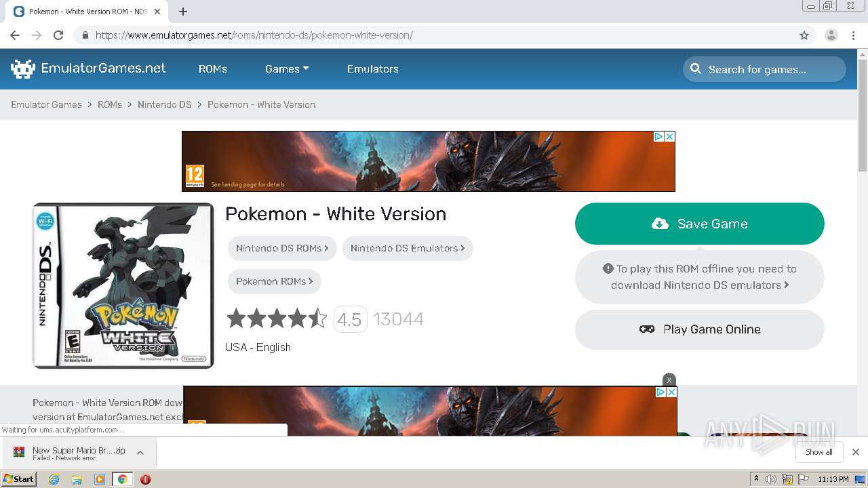Click the search magnifier icon

pos(696,68)
